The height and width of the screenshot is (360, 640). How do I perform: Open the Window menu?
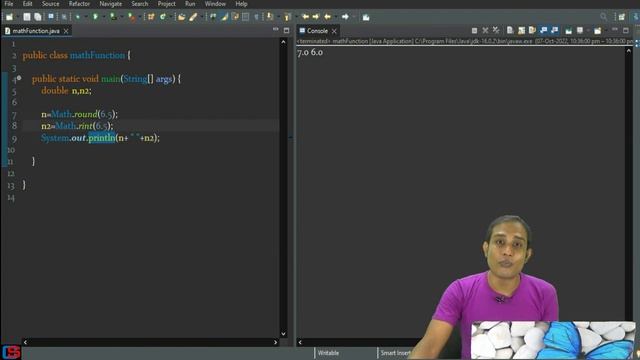click(215, 4)
